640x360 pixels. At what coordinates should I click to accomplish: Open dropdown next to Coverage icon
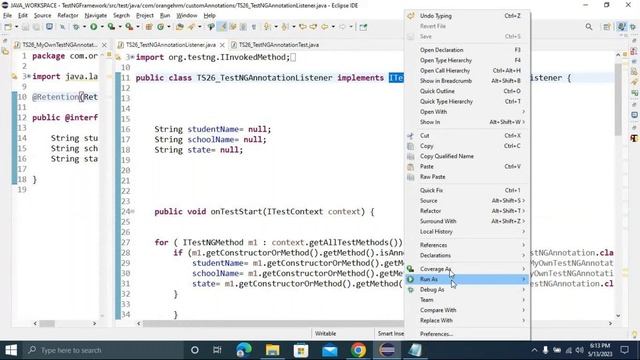(120, 27)
